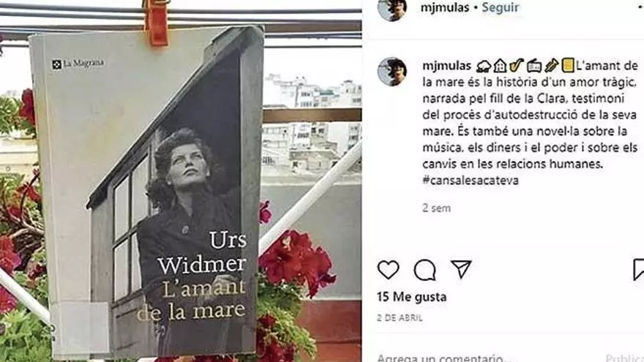Screen dimensions: 644x362
Task: Click the red clothespin in photo
Action: tap(156, 23)
